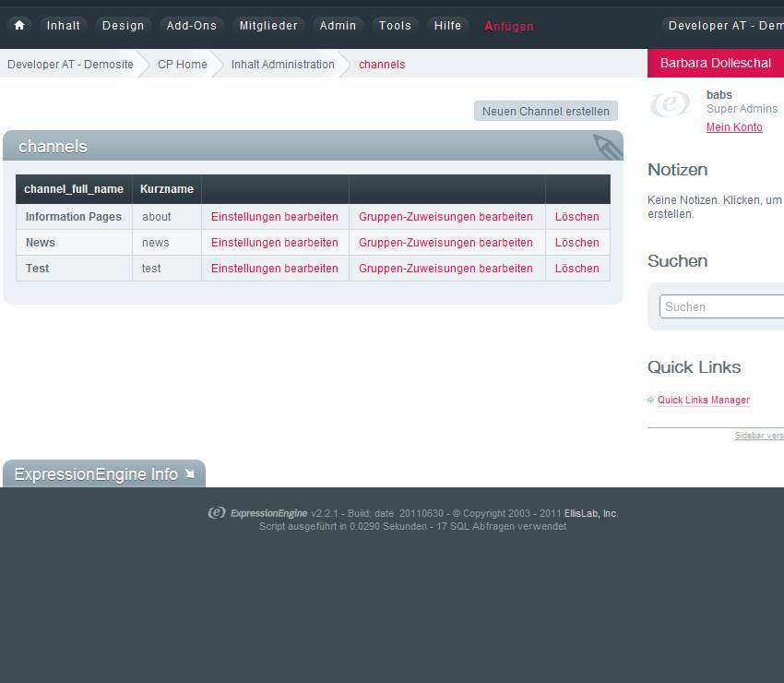Click the arrow icon beside Quick Links Manager
The image size is (784, 683).
650,400
